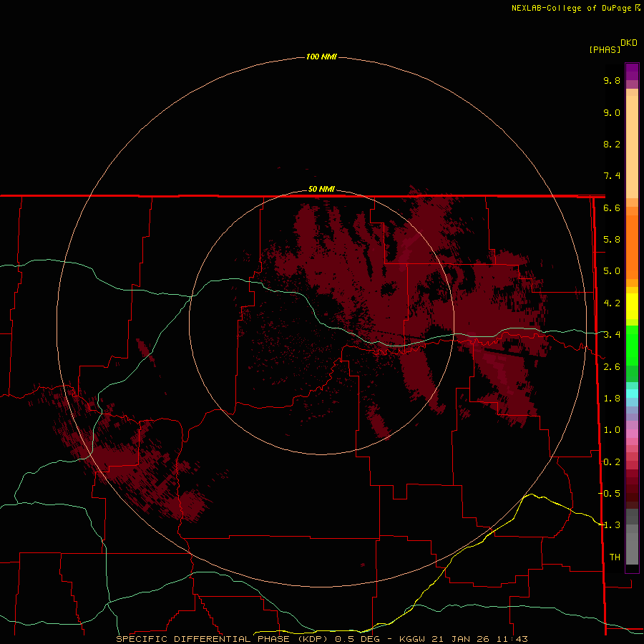This screenshot has width=644, height=644.
Task: Click the 50 NMI range ring label
Action: pos(321,189)
